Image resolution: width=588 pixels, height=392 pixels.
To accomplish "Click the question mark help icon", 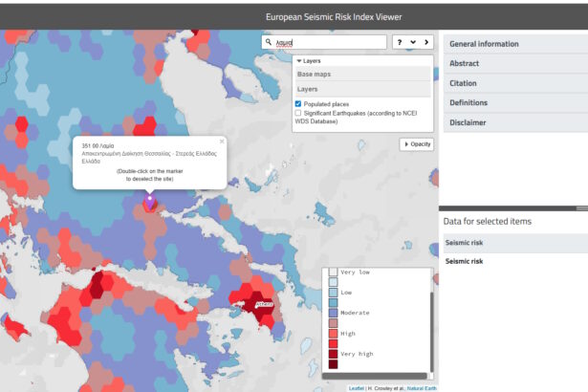I will coord(399,43).
